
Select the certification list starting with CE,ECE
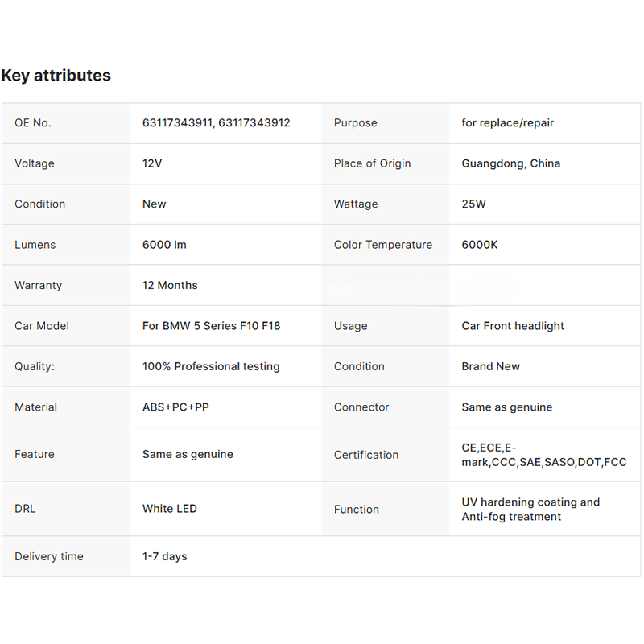pyautogui.click(x=543, y=455)
